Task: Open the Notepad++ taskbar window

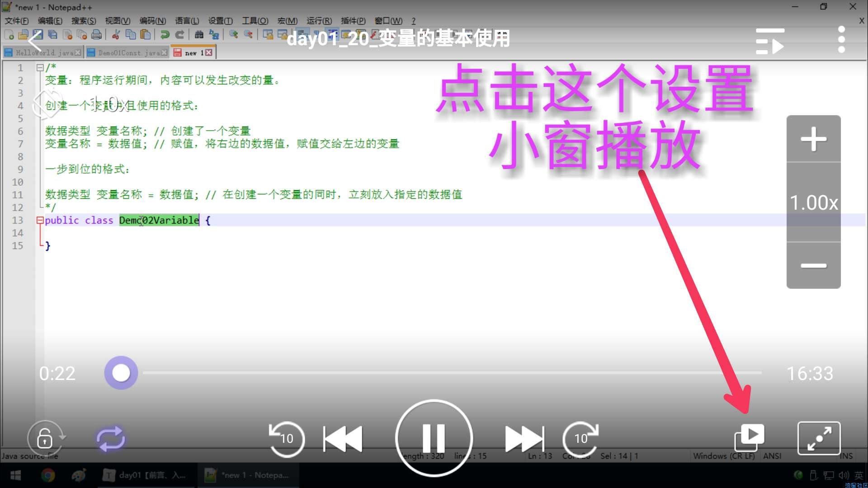Action: coord(247,475)
